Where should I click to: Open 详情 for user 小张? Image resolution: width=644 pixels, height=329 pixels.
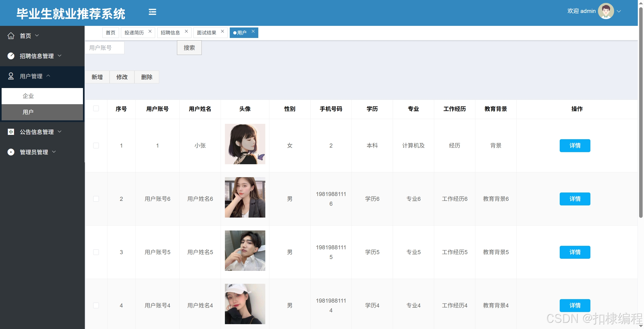[575, 145]
